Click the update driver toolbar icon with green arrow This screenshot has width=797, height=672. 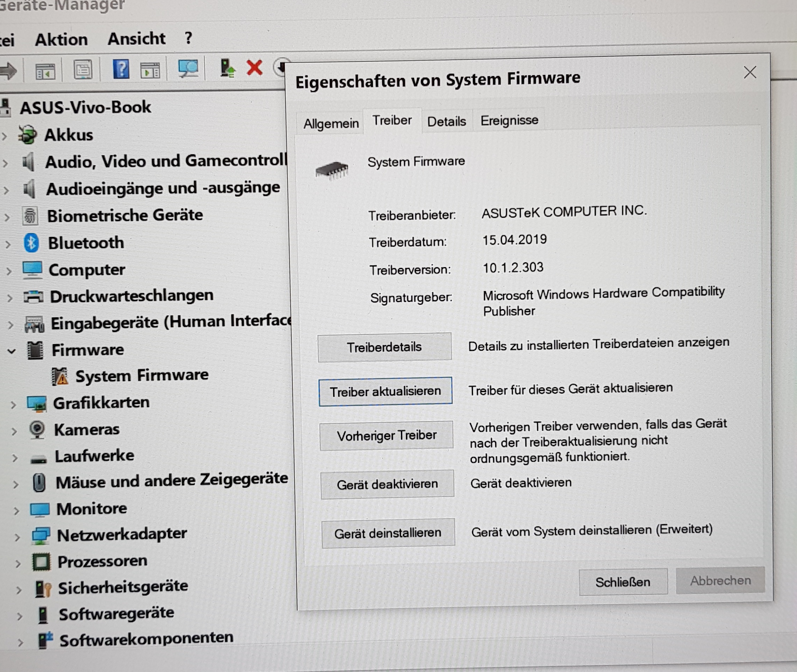[227, 69]
